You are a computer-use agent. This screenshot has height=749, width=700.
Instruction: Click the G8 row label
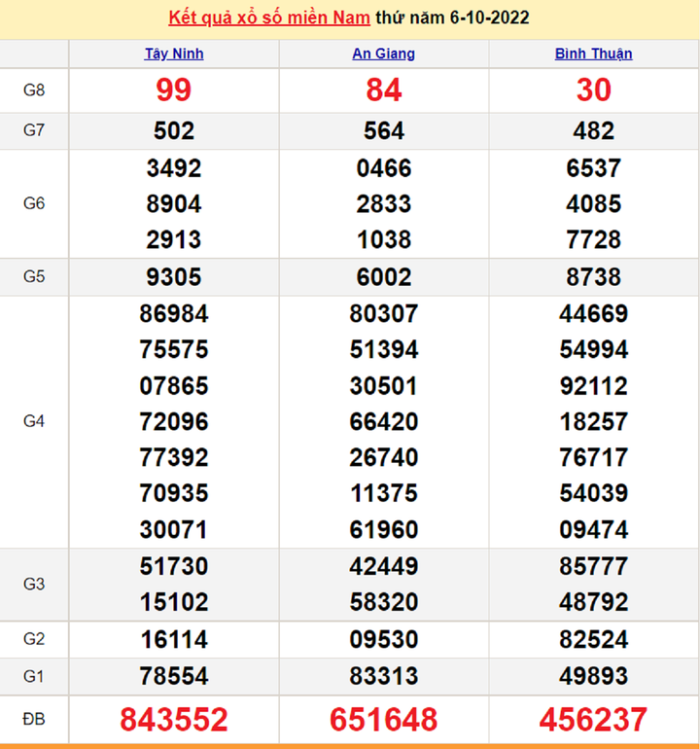[x=34, y=90]
